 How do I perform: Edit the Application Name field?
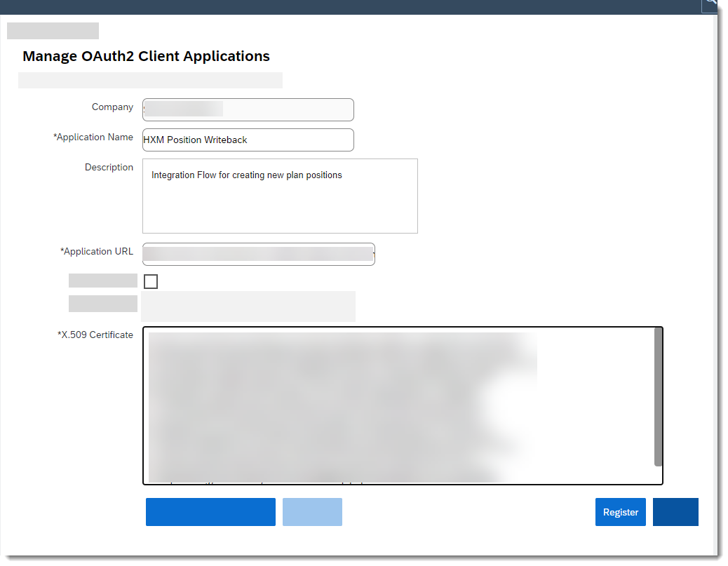tap(248, 140)
